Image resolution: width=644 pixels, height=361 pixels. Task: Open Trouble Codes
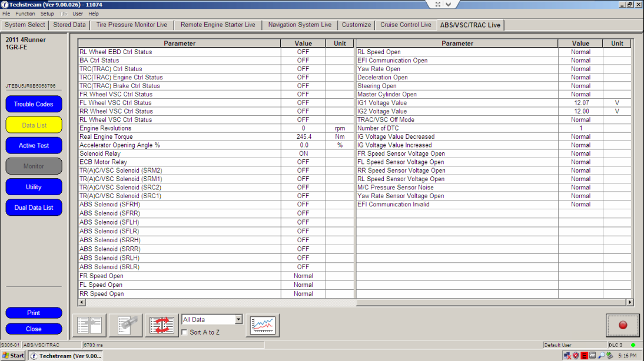(34, 104)
